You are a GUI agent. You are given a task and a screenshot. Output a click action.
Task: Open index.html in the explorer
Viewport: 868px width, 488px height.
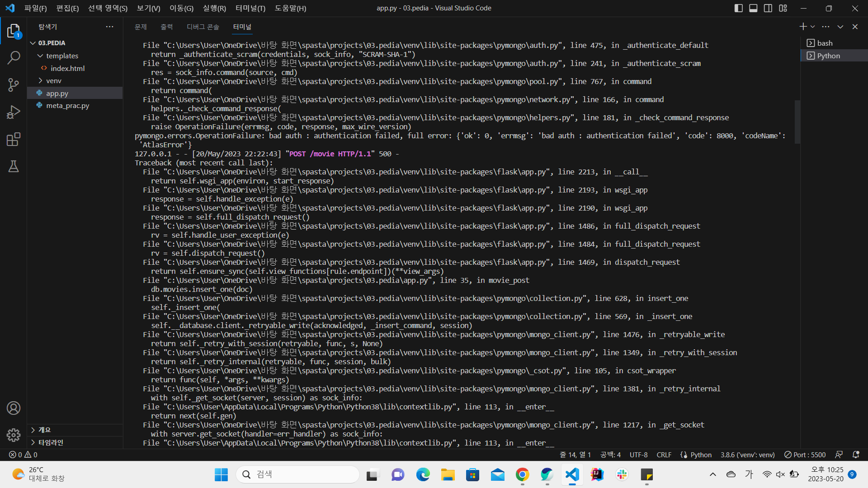pos(75,68)
